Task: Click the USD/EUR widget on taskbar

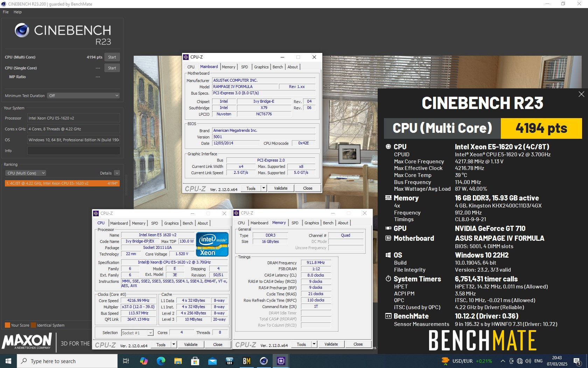Action: 467,361
